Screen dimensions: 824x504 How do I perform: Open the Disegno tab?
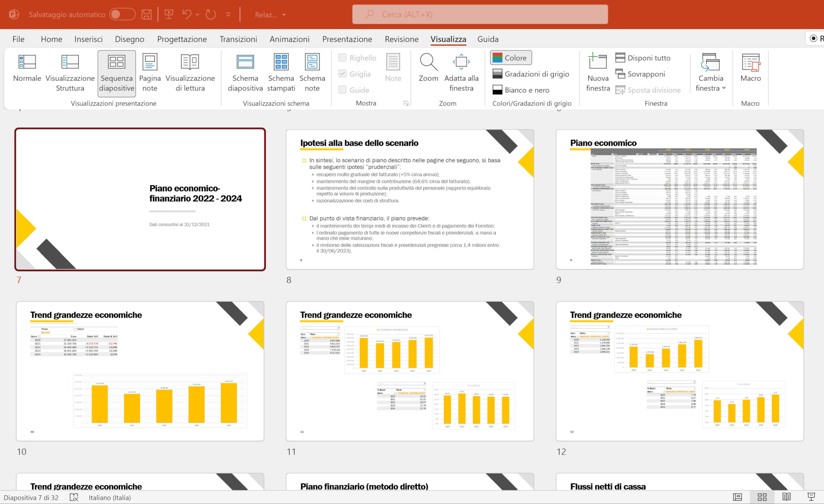coord(130,39)
